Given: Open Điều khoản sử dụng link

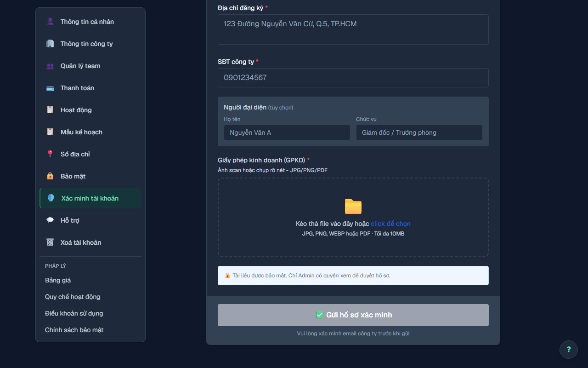Looking at the screenshot, I should pos(74,313).
